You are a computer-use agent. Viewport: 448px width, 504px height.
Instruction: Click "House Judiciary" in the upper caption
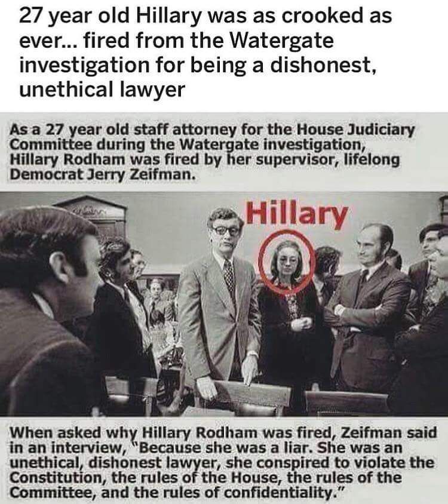coord(355,130)
